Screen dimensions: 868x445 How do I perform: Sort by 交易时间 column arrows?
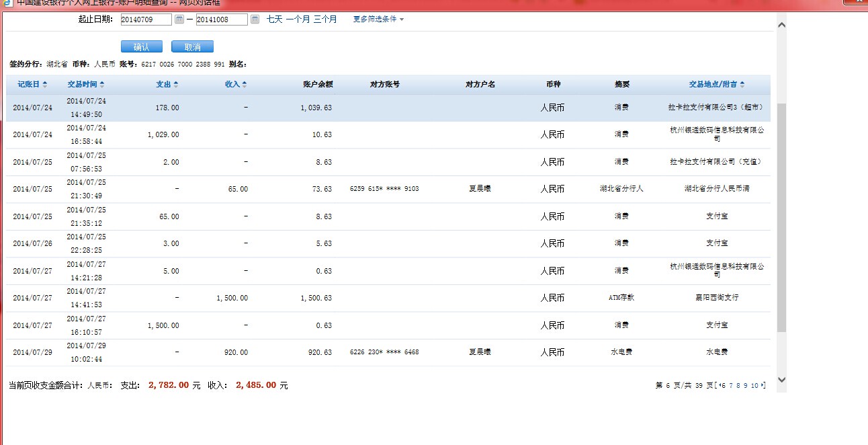(x=102, y=85)
